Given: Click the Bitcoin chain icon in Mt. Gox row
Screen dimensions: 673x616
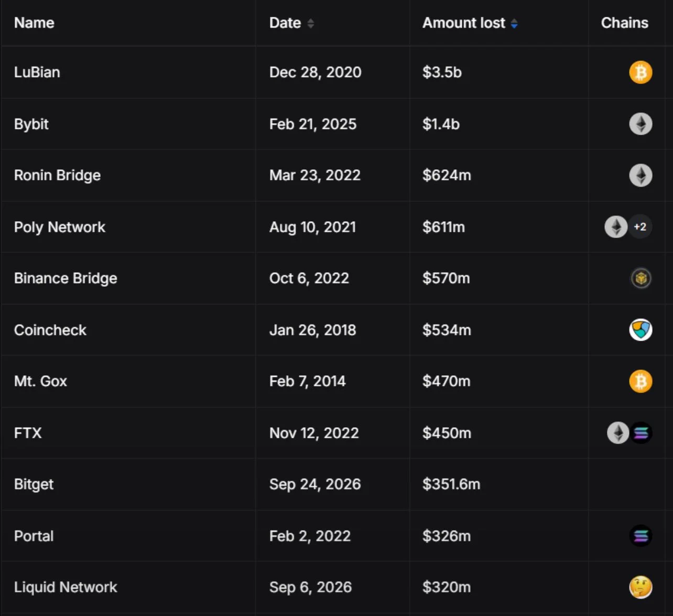Looking at the screenshot, I should (x=641, y=381).
